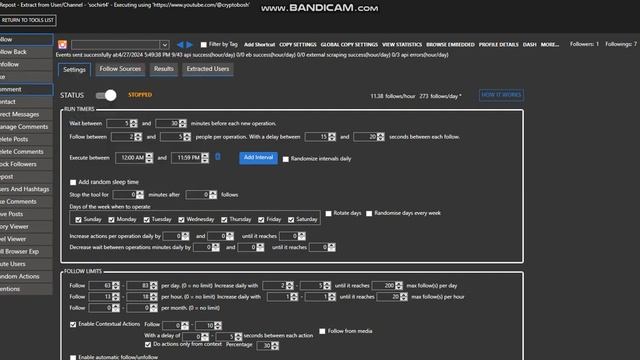Viewport: 640px width, 360px height.
Task: Click Follow per day minimum field 63
Action: pos(100,286)
